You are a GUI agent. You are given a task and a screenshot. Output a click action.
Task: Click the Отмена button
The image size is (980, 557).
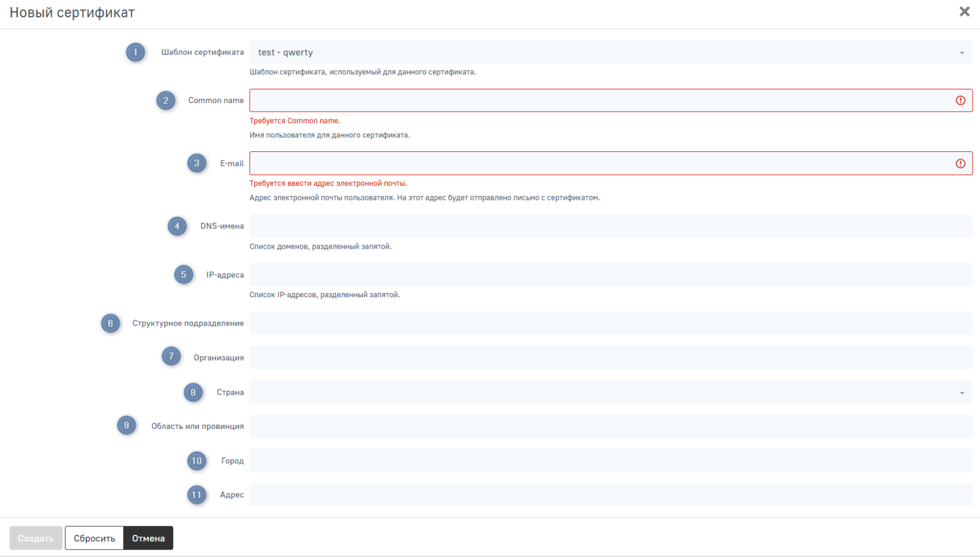(148, 538)
